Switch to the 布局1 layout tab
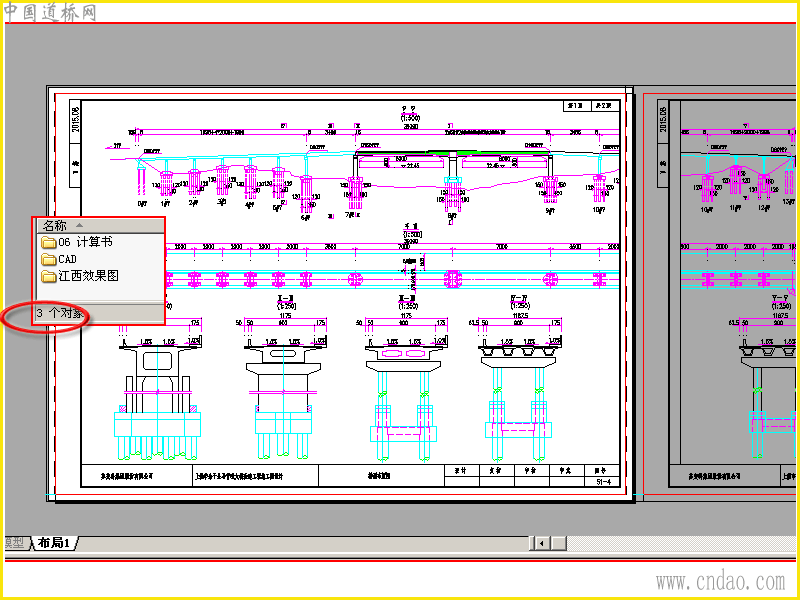 pyautogui.click(x=54, y=543)
